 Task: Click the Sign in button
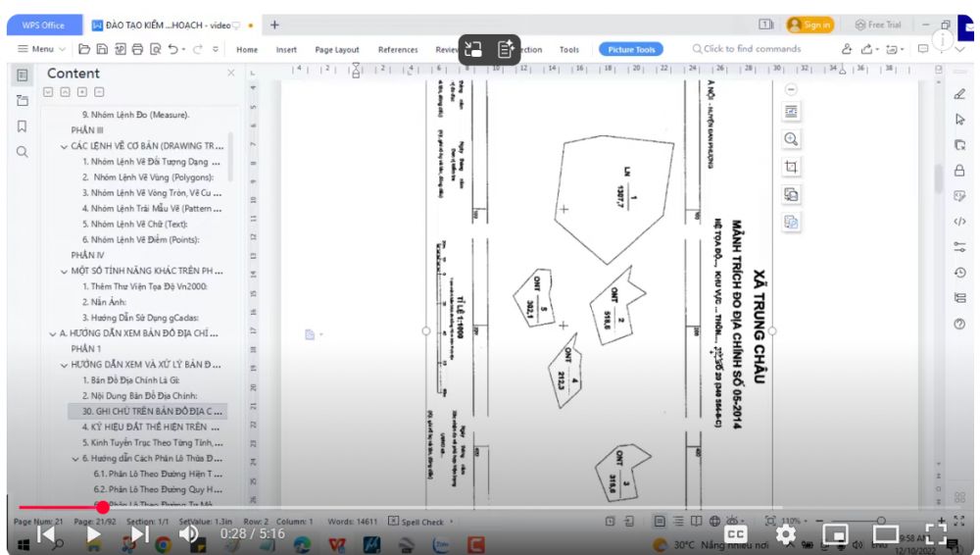click(809, 25)
